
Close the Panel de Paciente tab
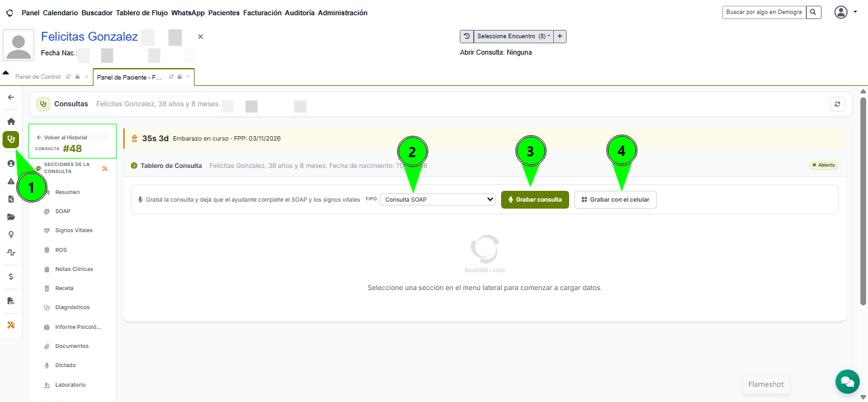188,77
